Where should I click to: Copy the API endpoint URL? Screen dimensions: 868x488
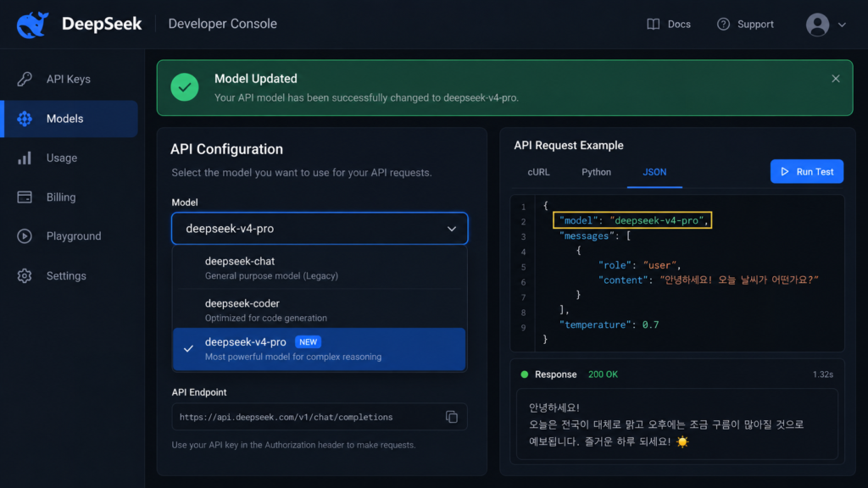452,417
